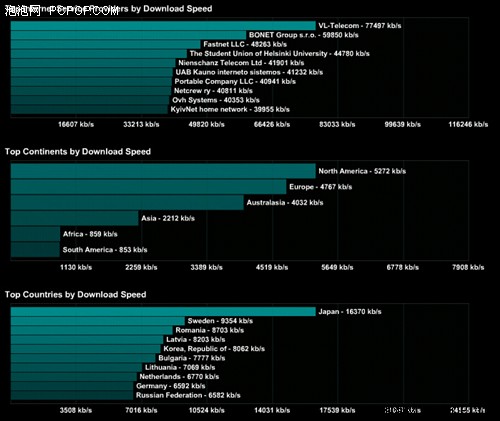The width and height of the screenshot is (500, 421).
Task: Click the 3508 kb/s axis tick
Action: (x=76, y=410)
